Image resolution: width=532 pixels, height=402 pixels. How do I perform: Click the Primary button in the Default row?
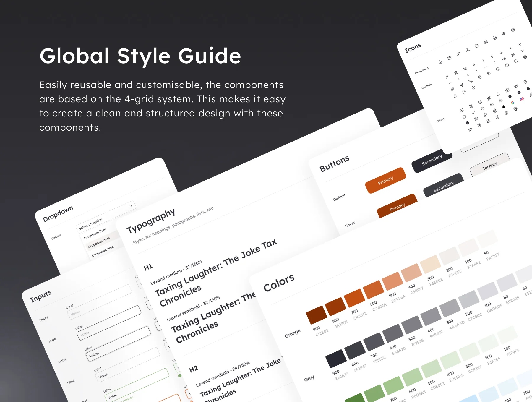(386, 180)
